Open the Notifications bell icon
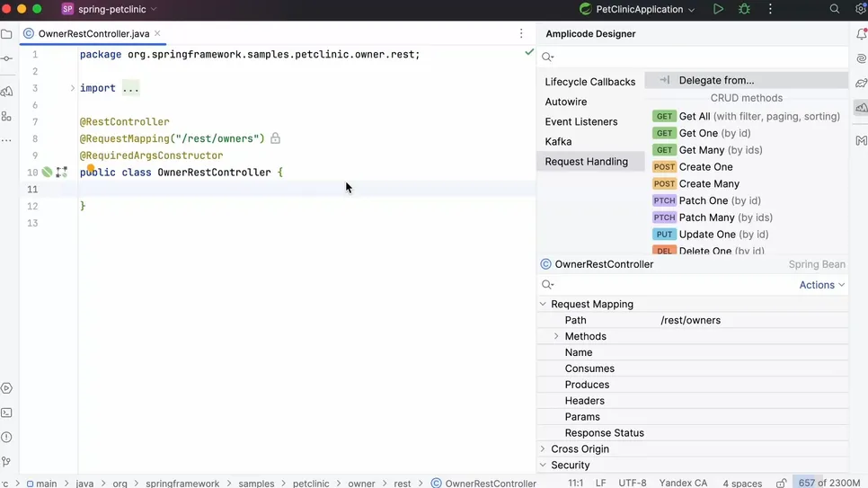The height and width of the screenshot is (488, 868). coord(862,34)
